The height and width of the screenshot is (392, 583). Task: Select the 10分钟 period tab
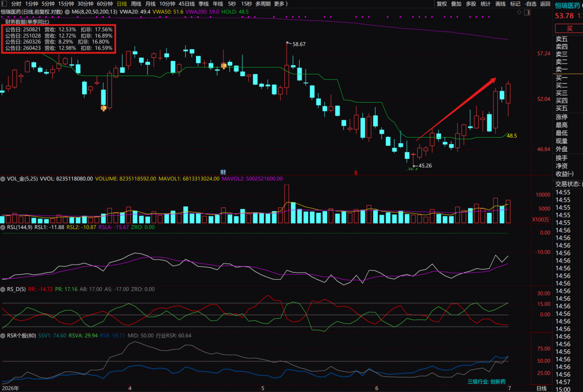click(167, 4)
